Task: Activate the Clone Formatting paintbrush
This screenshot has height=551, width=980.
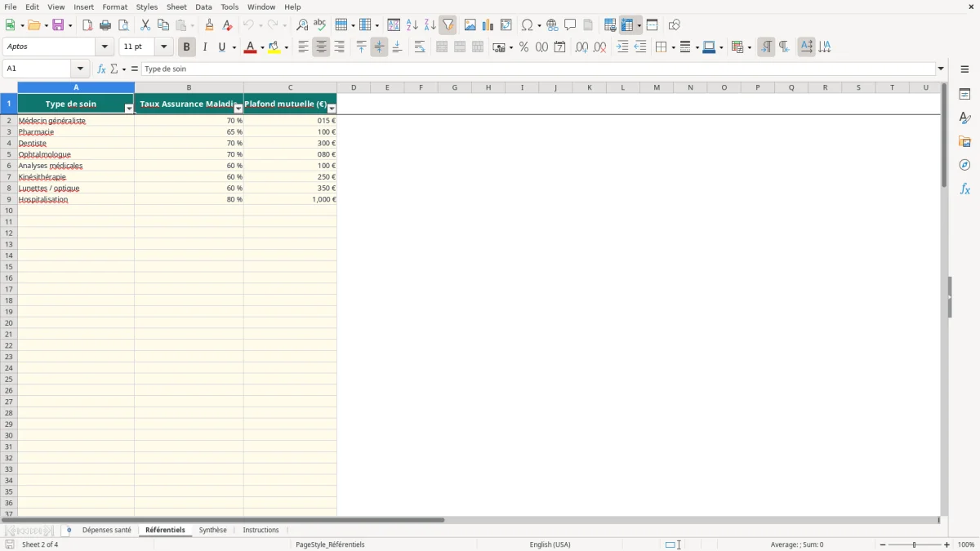Action: click(x=210, y=25)
